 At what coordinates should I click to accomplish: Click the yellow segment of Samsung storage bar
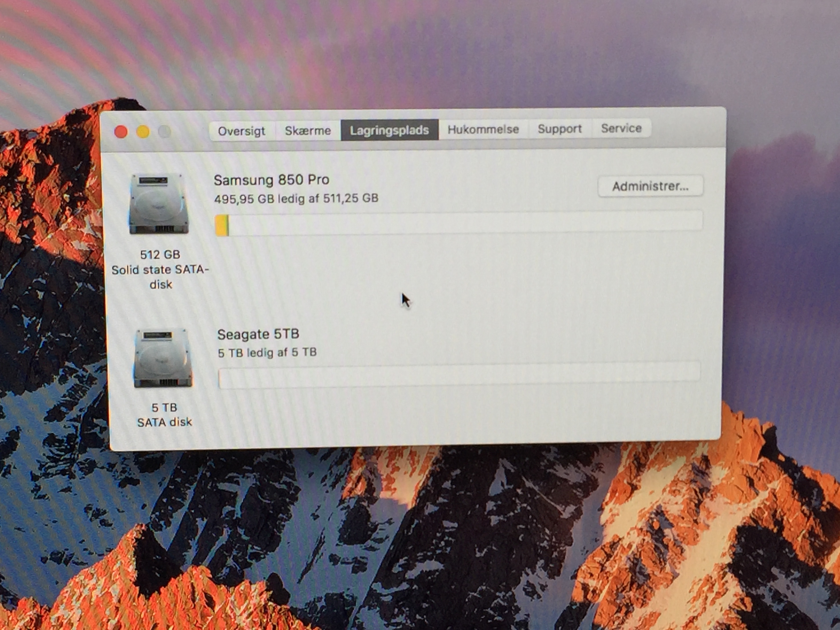[221, 225]
